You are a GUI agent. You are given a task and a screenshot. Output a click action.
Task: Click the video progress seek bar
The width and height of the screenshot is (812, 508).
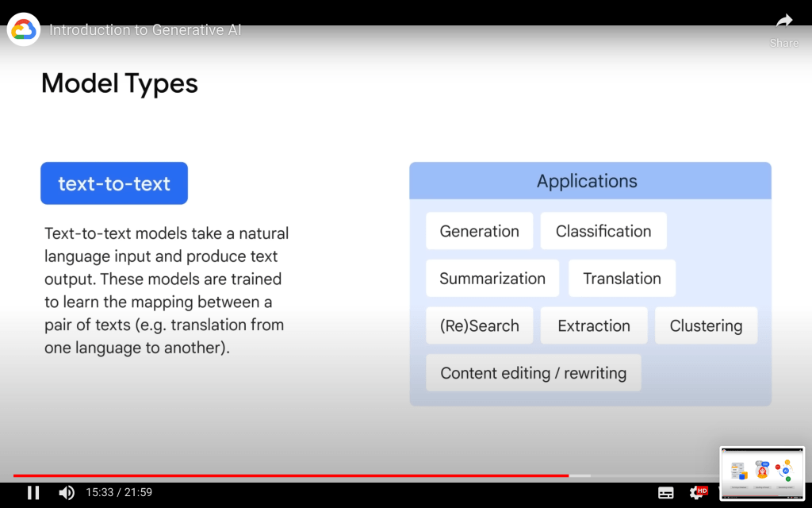[317, 475]
